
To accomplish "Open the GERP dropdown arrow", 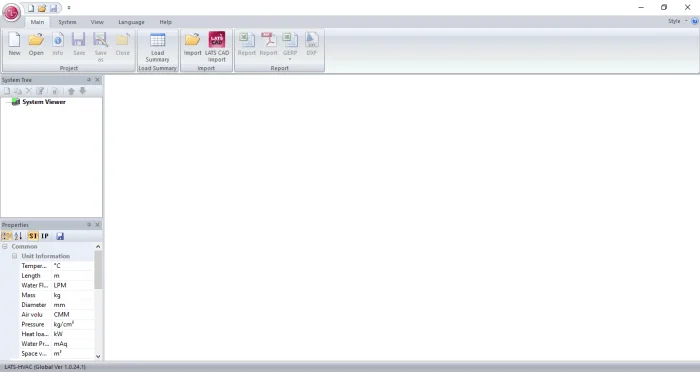I will point(290,59).
